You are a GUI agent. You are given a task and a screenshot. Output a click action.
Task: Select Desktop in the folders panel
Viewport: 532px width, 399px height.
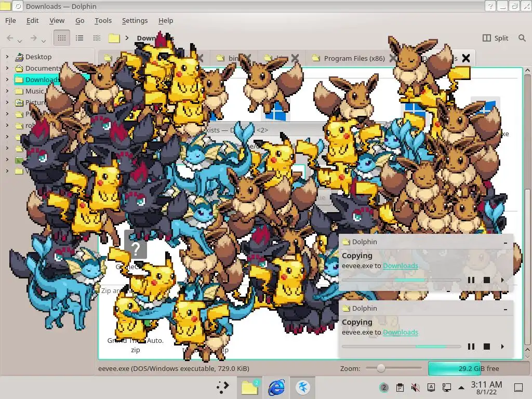[38, 57]
